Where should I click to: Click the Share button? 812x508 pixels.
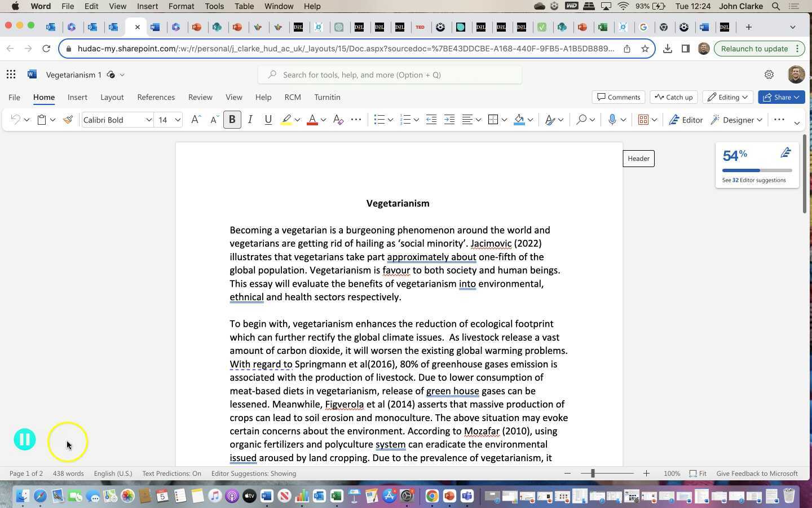(x=781, y=97)
